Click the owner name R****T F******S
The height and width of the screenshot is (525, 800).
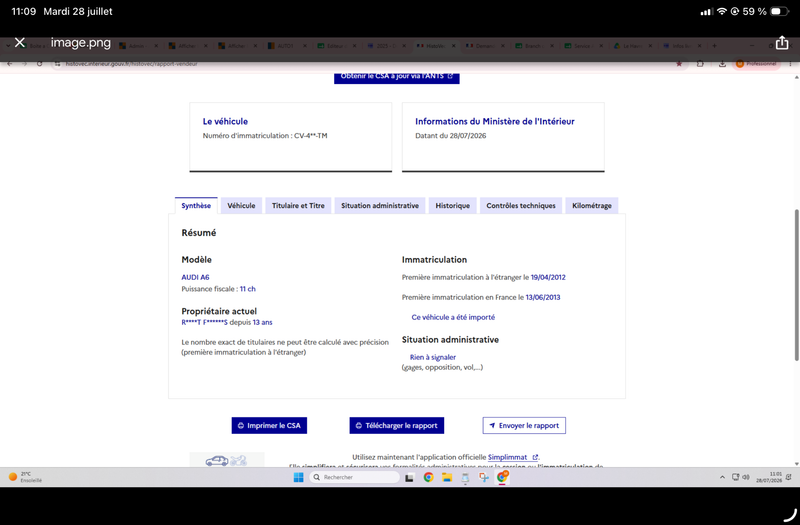point(205,322)
